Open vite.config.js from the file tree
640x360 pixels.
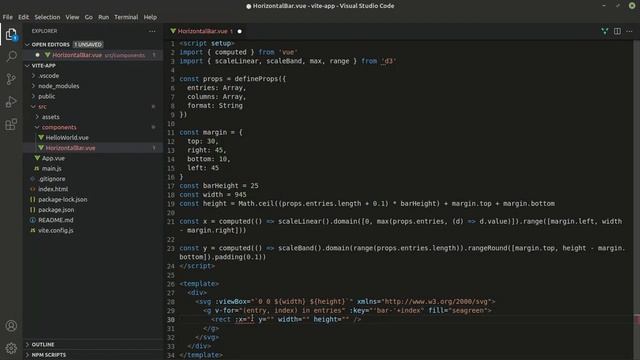pos(56,230)
